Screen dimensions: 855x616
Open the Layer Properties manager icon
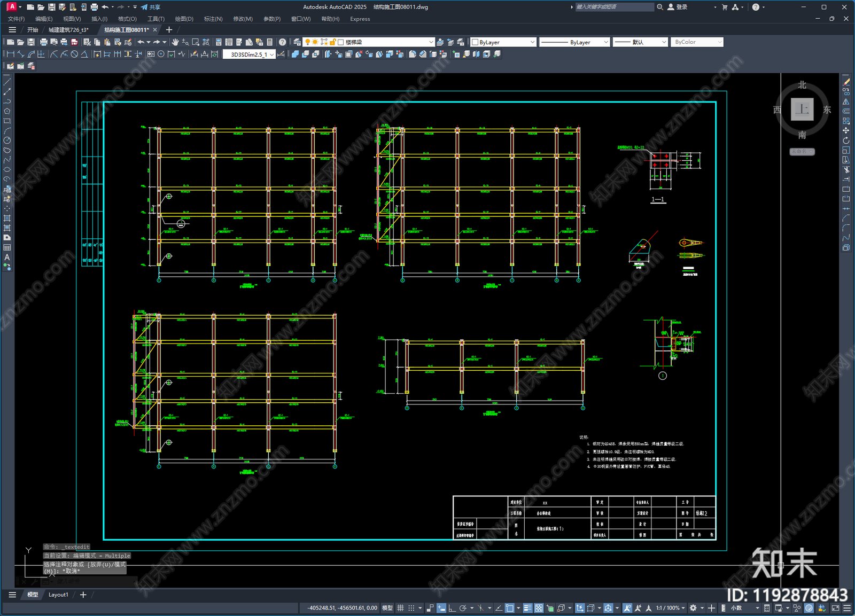click(297, 42)
